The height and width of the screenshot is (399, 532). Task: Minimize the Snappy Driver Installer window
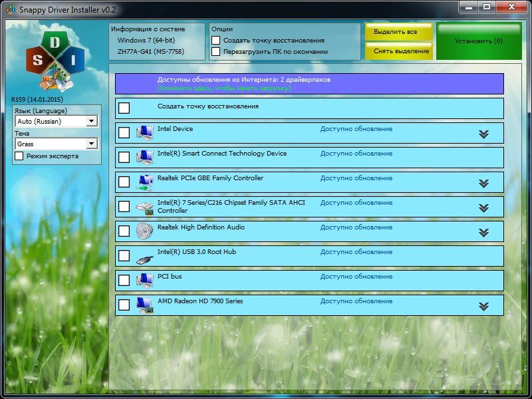(469, 7)
